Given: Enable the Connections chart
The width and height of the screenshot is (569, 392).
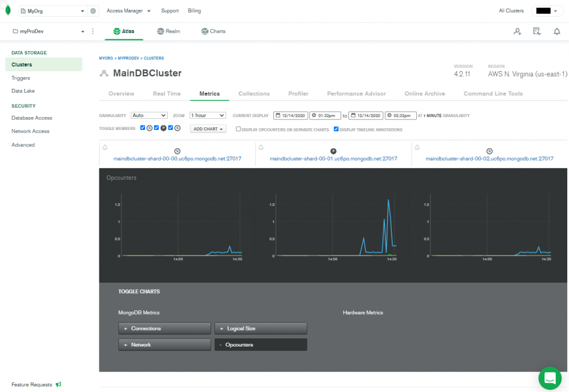Looking at the screenshot, I should pos(164,329).
